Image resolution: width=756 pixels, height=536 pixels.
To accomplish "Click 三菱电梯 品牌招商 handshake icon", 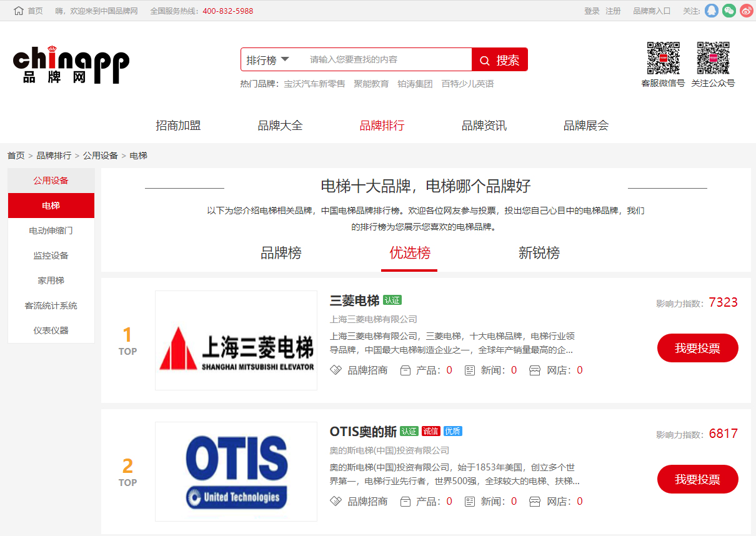I will coord(336,370).
